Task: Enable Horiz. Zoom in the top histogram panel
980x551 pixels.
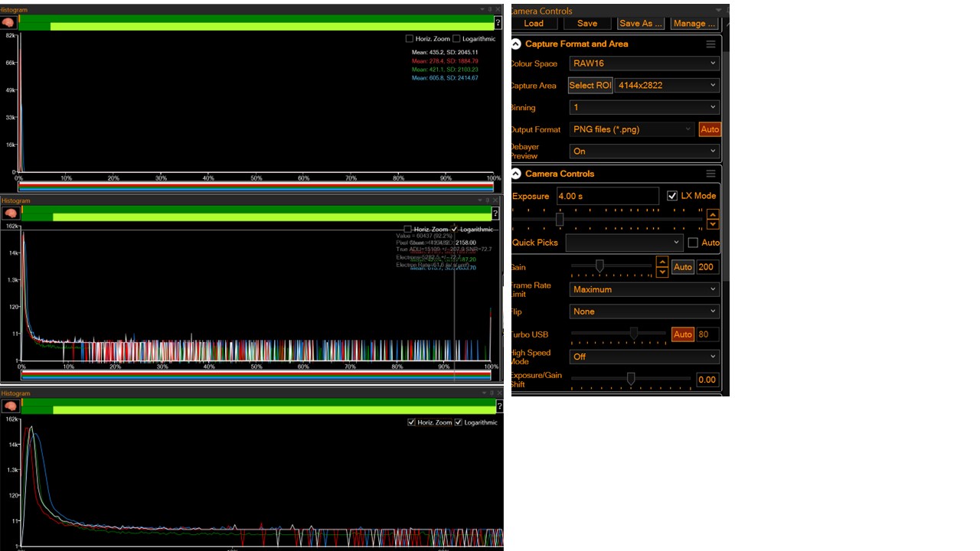Action: [x=410, y=38]
